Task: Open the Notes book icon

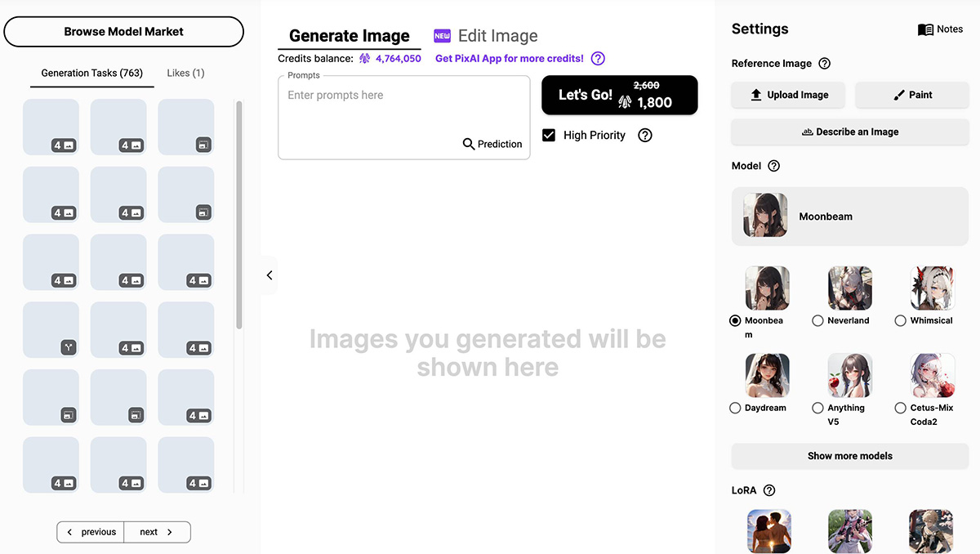Action: [x=925, y=29]
